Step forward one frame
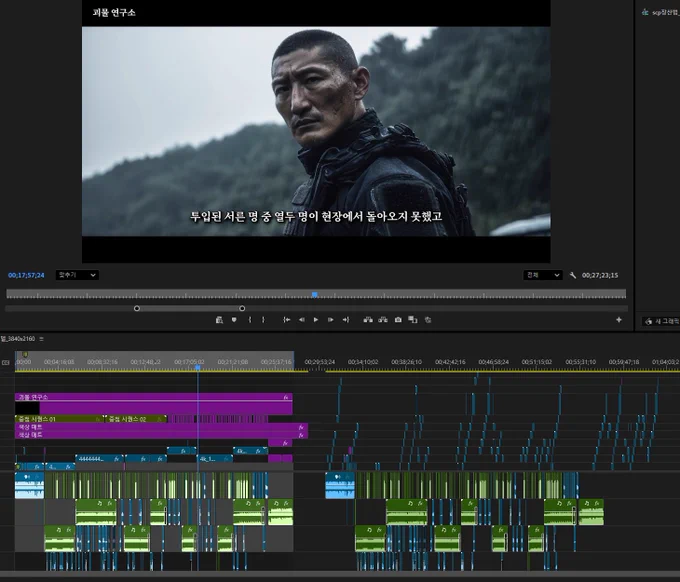Viewport: 680px width, 582px height. tap(330, 320)
